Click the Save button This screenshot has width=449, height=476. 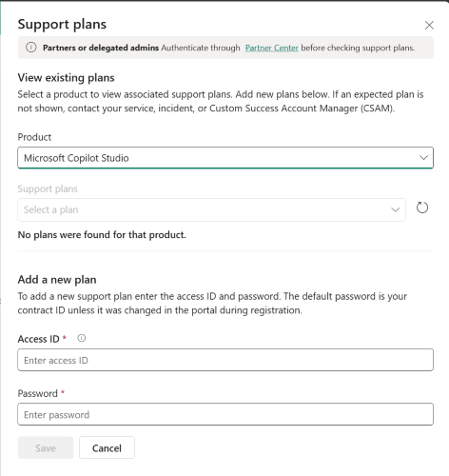click(46, 447)
